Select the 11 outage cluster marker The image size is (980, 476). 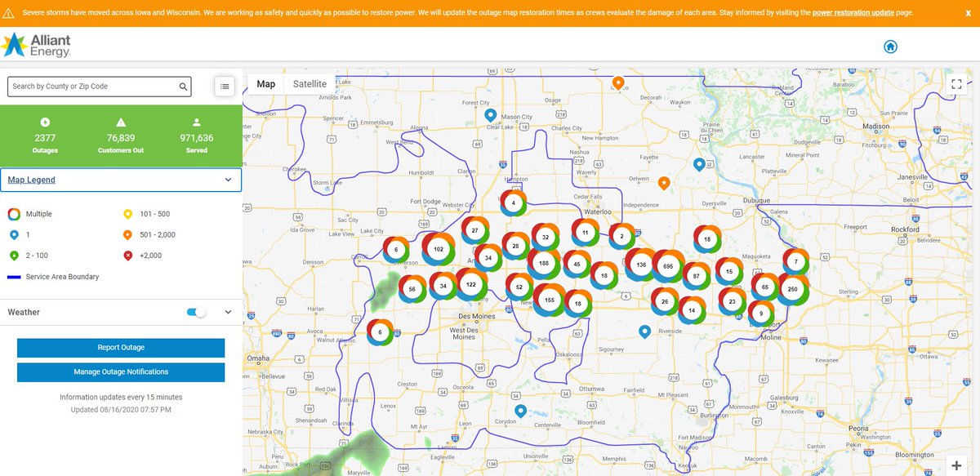point(585,233)
